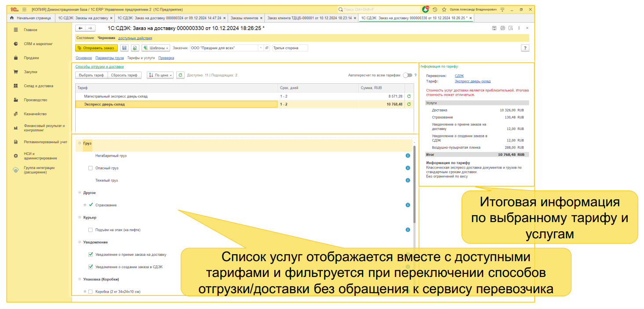Click the question mark help button
This screenshot has width=644, height=309.
pos(525,48)
